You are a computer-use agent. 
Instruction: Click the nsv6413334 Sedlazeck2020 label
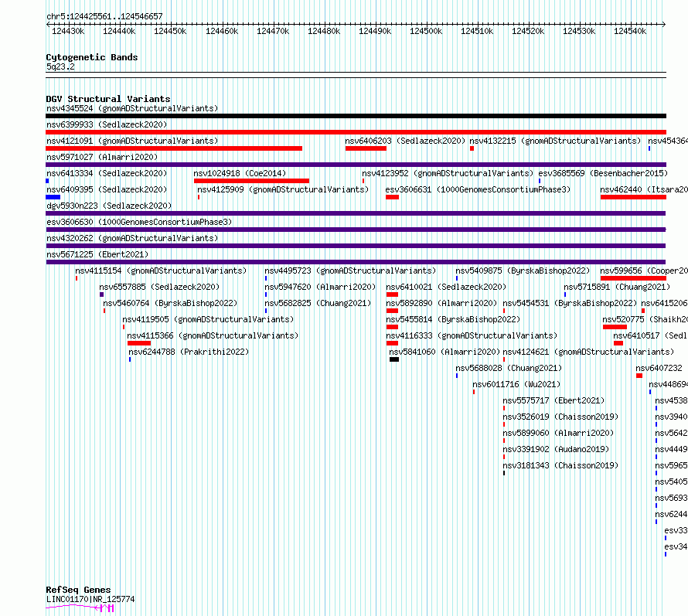[107, 173]
